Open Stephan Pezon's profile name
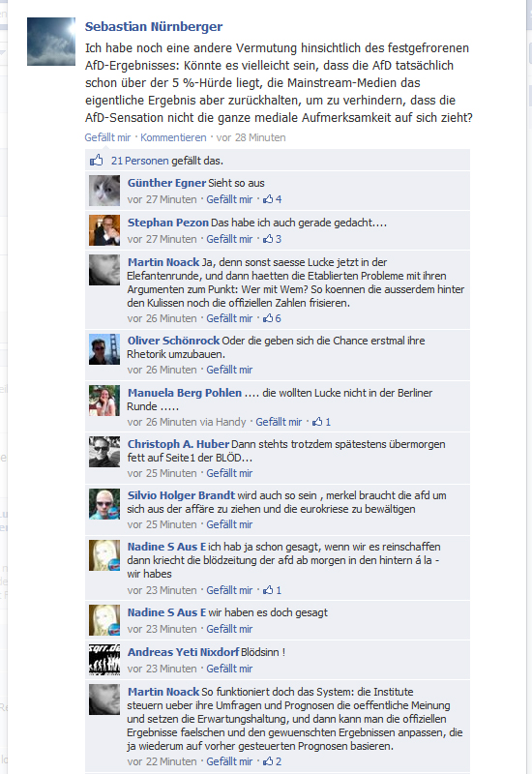The height and width of the screenshot is (774, 532). 167,223
